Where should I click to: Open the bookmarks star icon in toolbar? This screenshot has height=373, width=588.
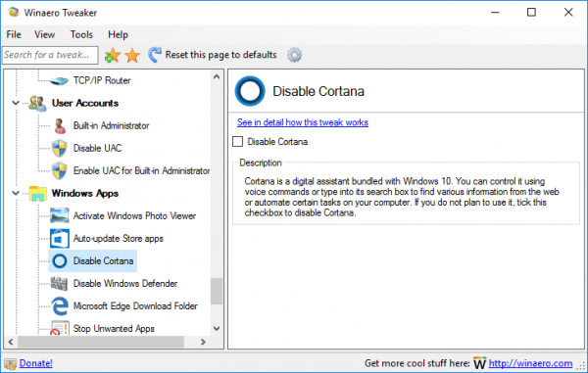[132, 56]
